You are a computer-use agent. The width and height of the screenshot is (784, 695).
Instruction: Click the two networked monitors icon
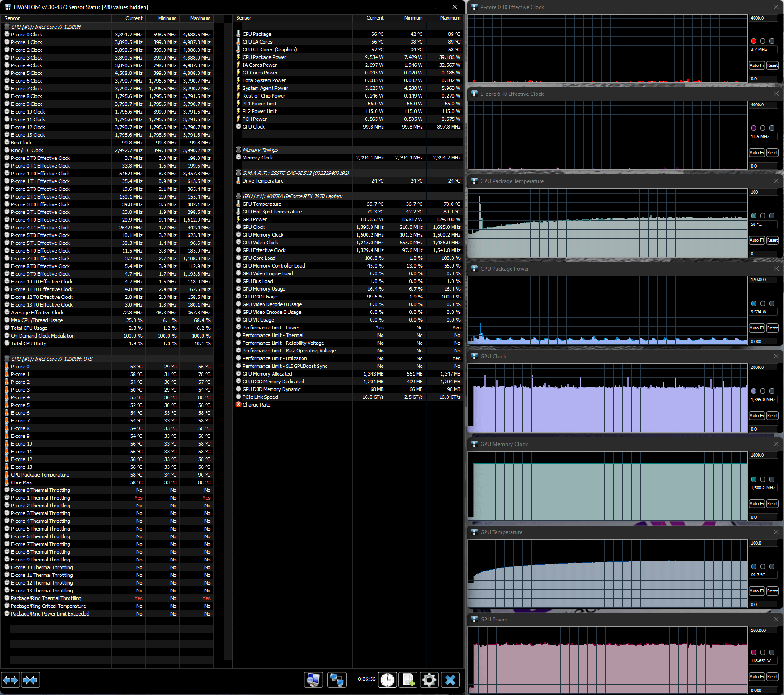point(337,680)
